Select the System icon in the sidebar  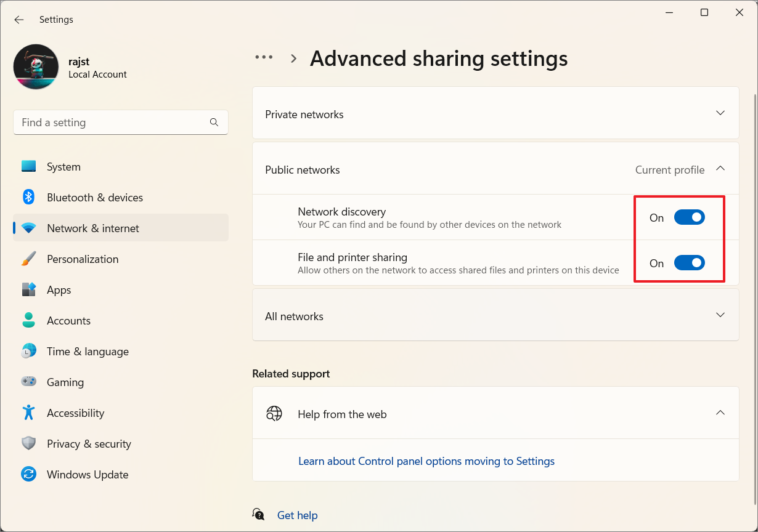click(x=28, y=166)
